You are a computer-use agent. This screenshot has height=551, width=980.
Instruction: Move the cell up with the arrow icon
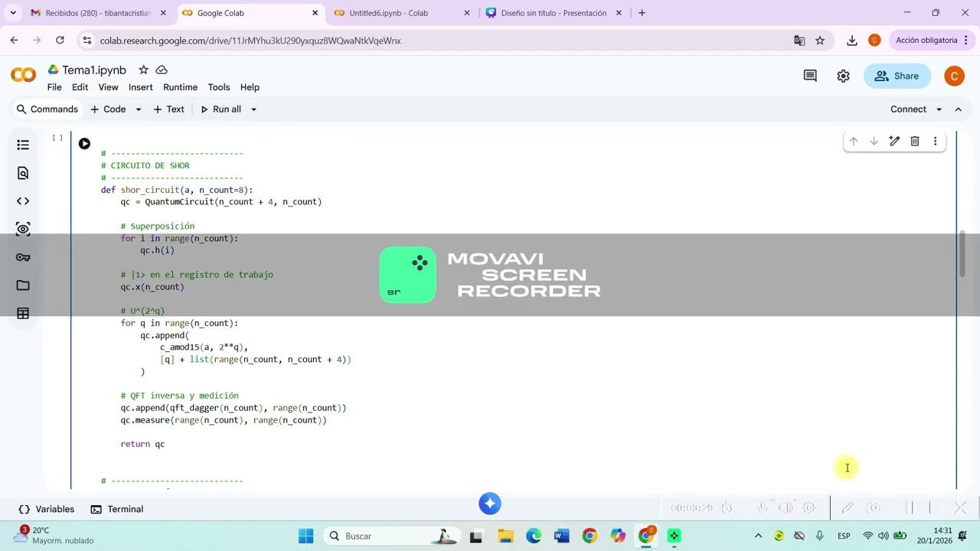(x=854, y=141)
